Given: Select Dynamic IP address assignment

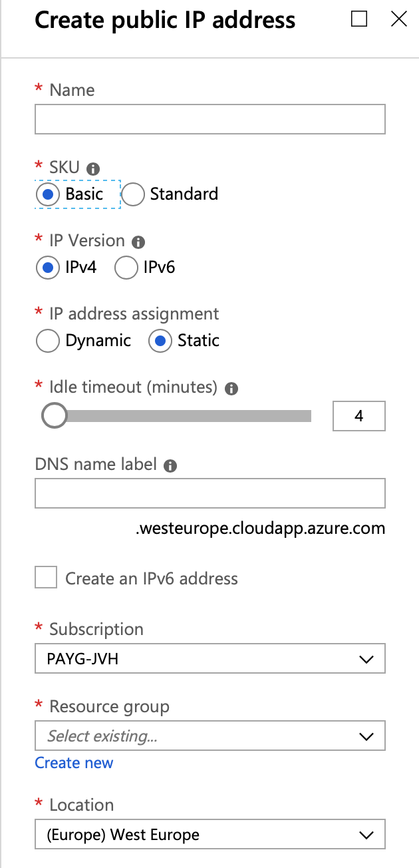Looking at the screenshot, I should pos(47,341).
